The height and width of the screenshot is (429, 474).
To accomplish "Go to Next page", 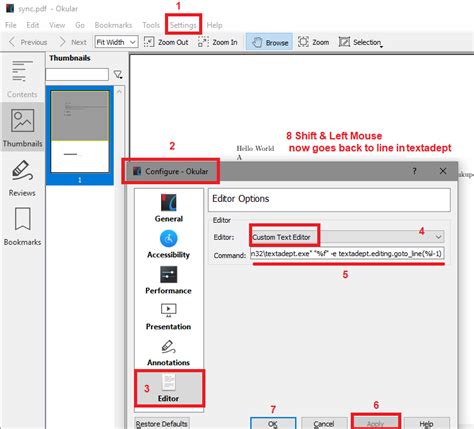I will click(x=73, y=42).
